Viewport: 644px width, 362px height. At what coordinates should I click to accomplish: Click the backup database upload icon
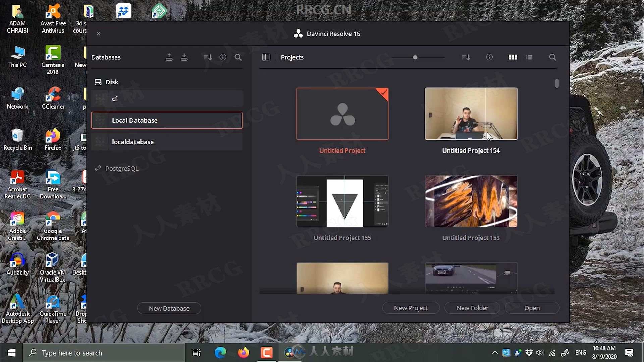point(169,57)
